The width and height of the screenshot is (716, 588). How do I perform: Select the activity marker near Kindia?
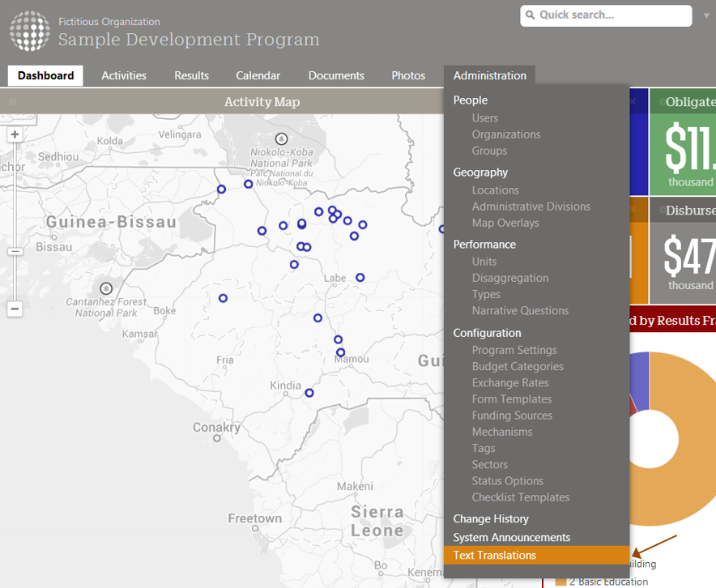(x=309, y=393)
